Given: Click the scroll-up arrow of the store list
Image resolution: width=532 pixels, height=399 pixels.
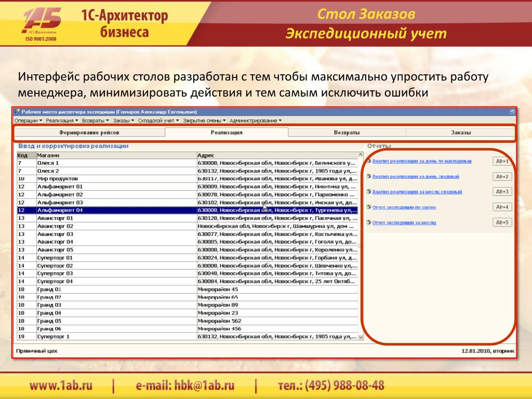Looking at the screenshot, I should coord(361,155).
